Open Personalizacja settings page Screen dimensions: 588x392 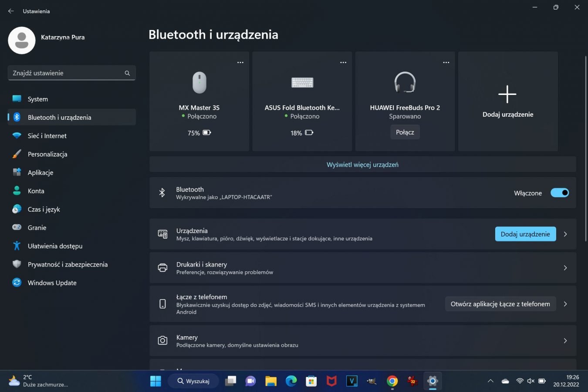47,154
